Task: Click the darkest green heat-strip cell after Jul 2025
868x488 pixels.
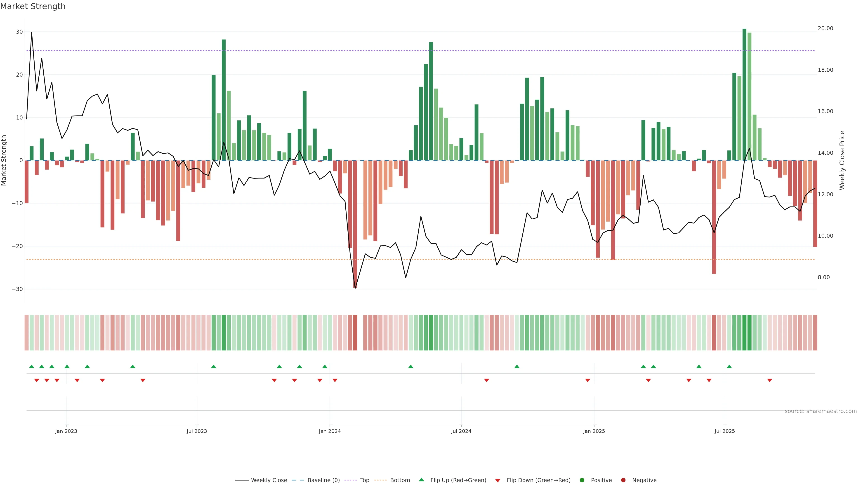Action: (744, 332)
